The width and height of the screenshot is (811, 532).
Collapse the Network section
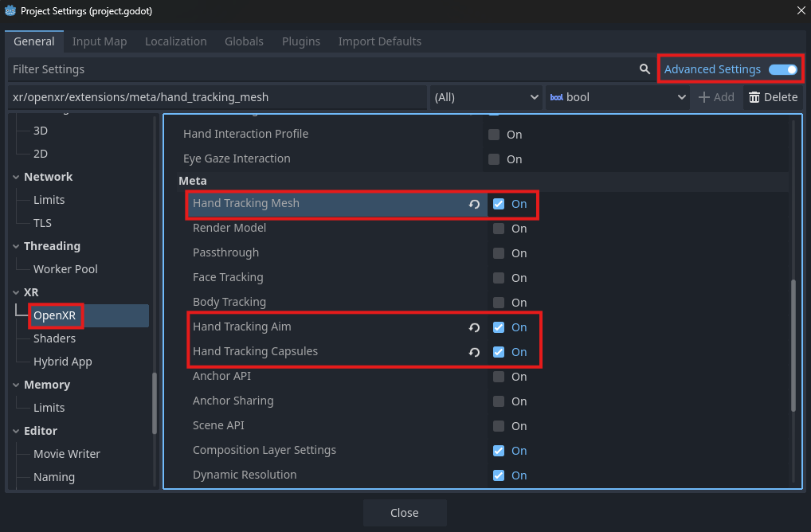(16, 177)
